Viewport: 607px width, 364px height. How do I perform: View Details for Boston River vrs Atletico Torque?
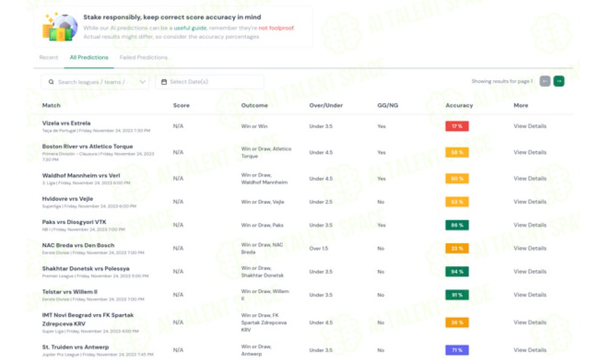(x=530, y=152)
